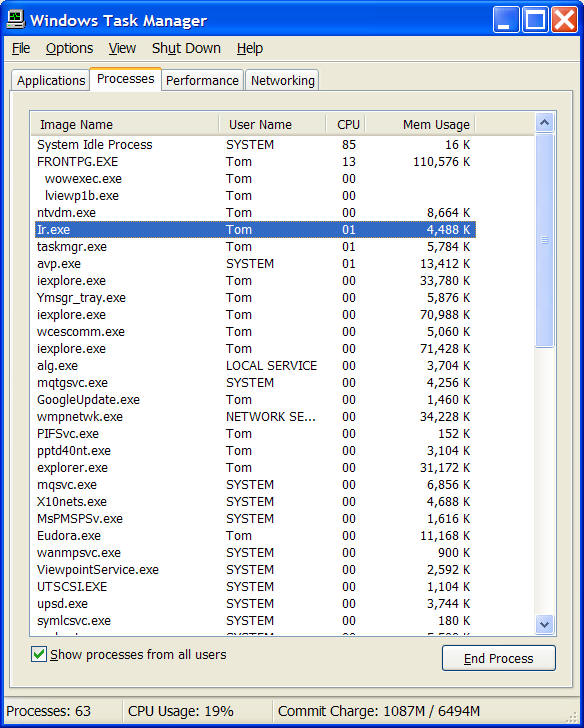Viewport: 584px width, 728px height.
Task: Select the System Idle Process row
Action: 254,145
